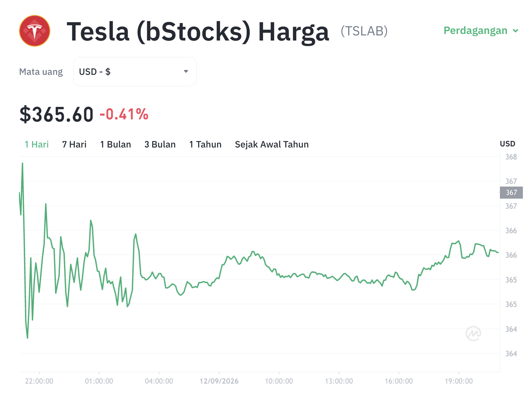Screen dimensions: 532x406
Task: Select the 1 Bulan chart range
Action: click(116, 145)
